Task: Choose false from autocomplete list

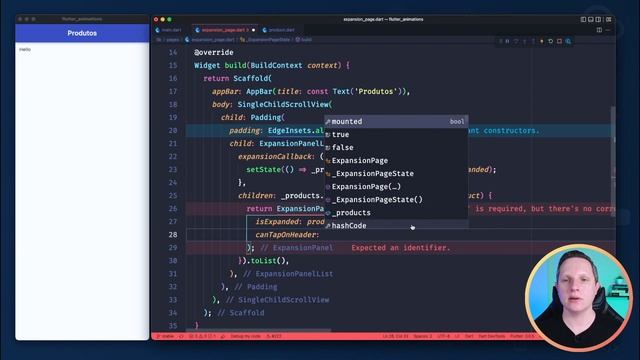Action: tap(396, 147)
